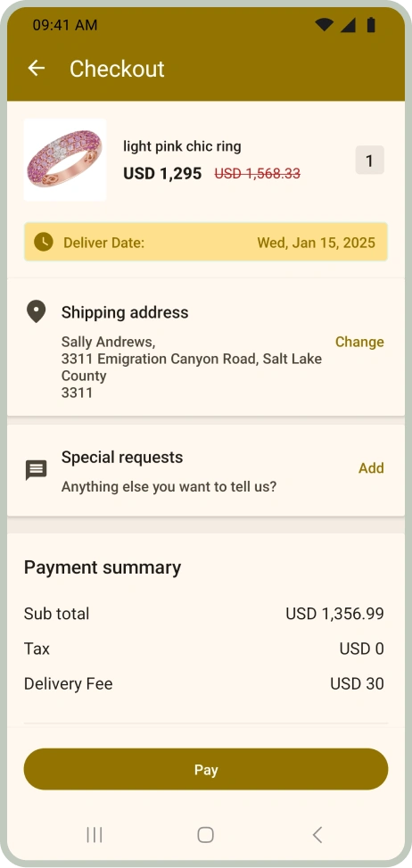
Task: Tap the message icon for Special requests
Action: [x=36, y=470]
